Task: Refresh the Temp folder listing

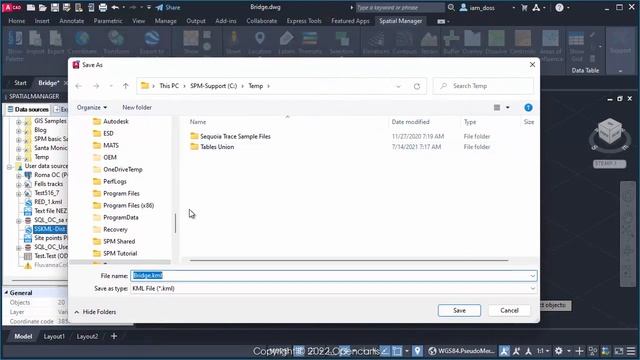Action: [417, 86]
